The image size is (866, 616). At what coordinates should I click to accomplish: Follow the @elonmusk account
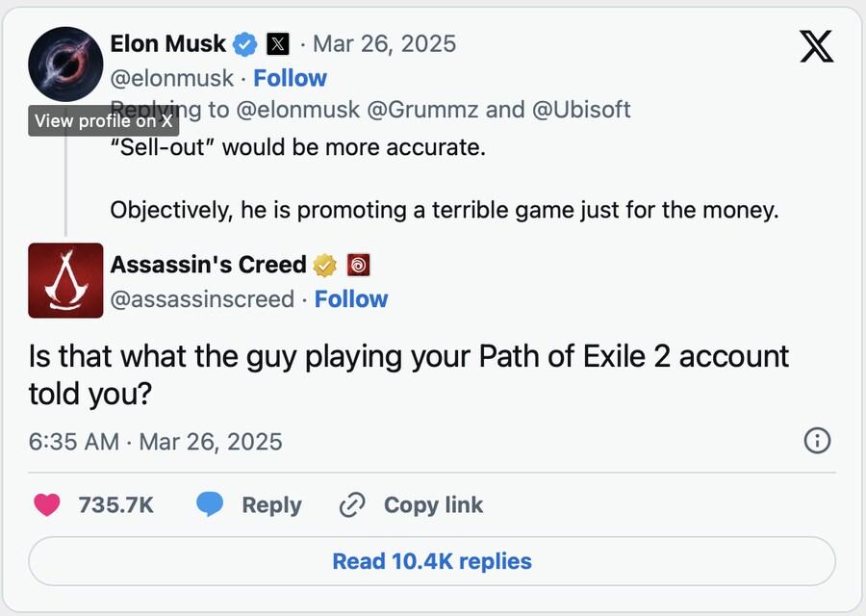tap(290, 78)
